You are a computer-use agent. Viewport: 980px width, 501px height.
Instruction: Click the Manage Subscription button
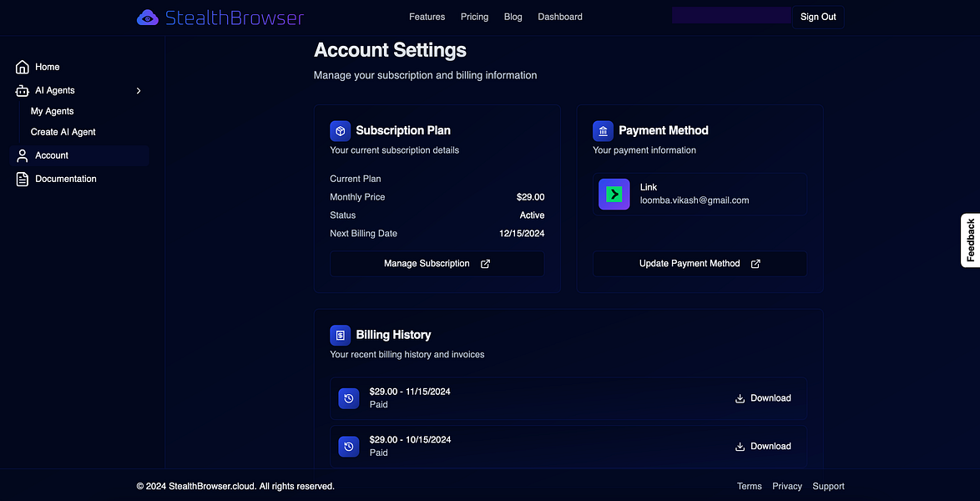437,263
